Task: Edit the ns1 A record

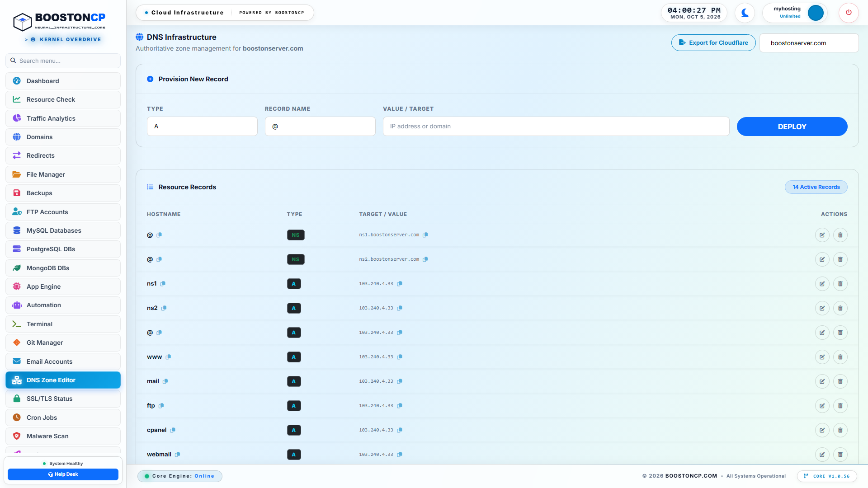Action: tap(822, 284)
